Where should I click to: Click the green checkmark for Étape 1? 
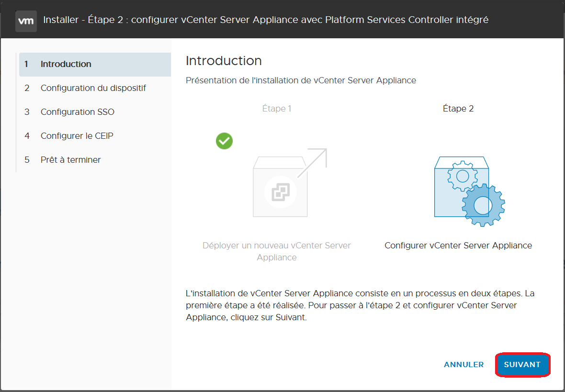click(224, 141)
